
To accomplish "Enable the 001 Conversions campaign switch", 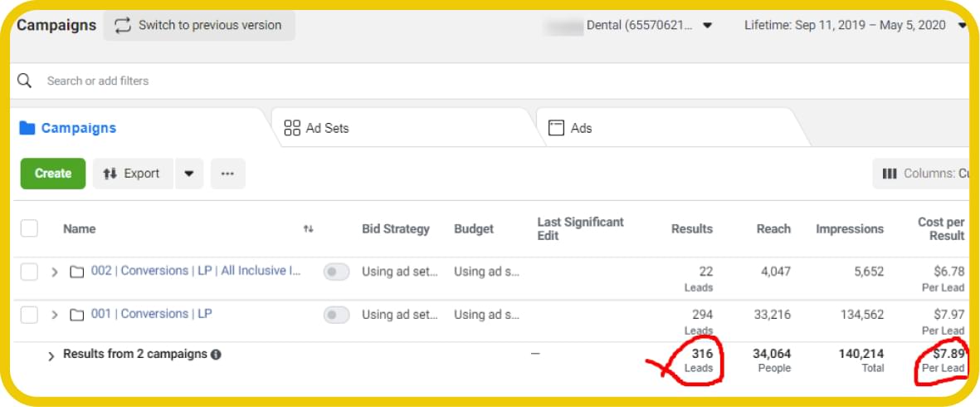I will [x=336, y=315].
